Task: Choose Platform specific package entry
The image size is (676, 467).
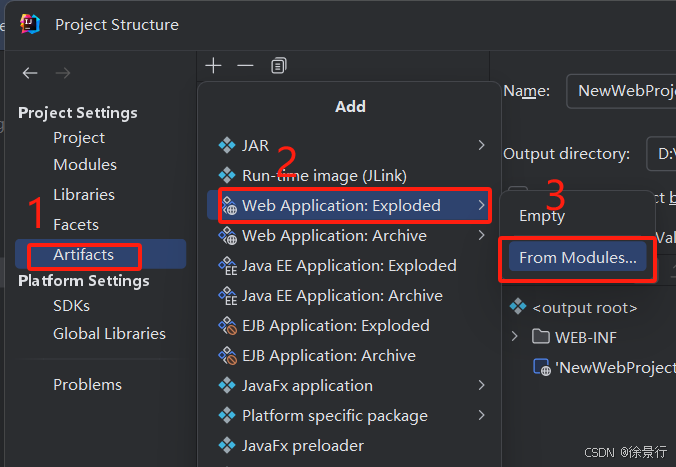Action: tap(350, 416)
